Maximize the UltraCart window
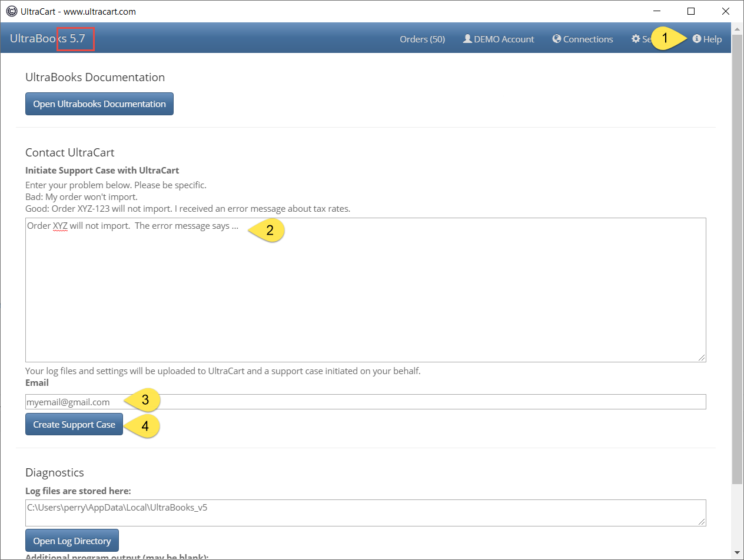Viewport: 744px width, 560px height. point(691,11)
